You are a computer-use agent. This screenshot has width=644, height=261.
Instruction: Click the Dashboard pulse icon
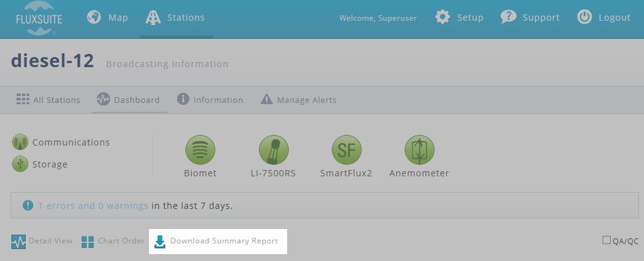(103, 99)
